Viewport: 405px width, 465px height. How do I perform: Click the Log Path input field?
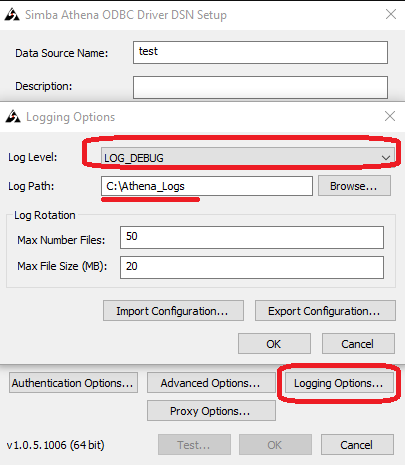[207, 186]
